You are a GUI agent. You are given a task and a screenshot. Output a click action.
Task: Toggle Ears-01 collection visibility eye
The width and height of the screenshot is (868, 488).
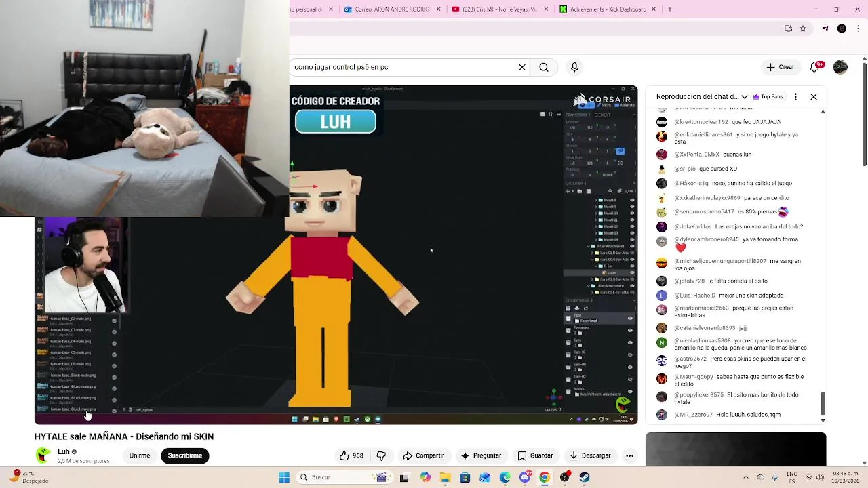(x=630, y=354)
